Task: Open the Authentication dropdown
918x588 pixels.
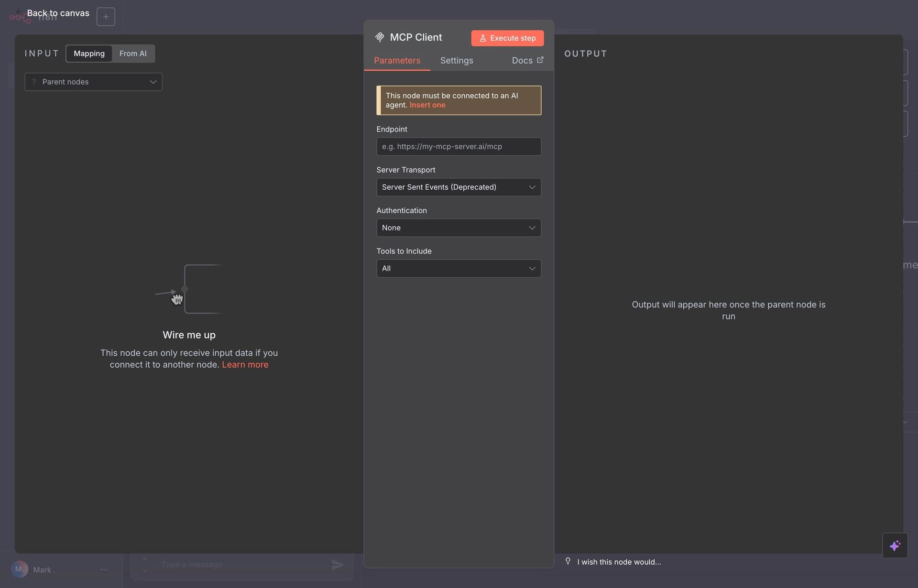Action: coord(459,228)
